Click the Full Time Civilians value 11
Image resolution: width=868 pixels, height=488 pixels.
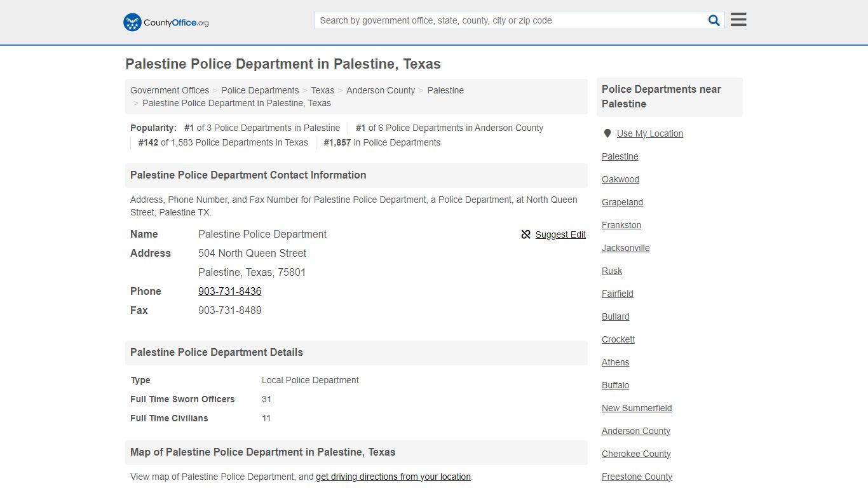point(266,418)
